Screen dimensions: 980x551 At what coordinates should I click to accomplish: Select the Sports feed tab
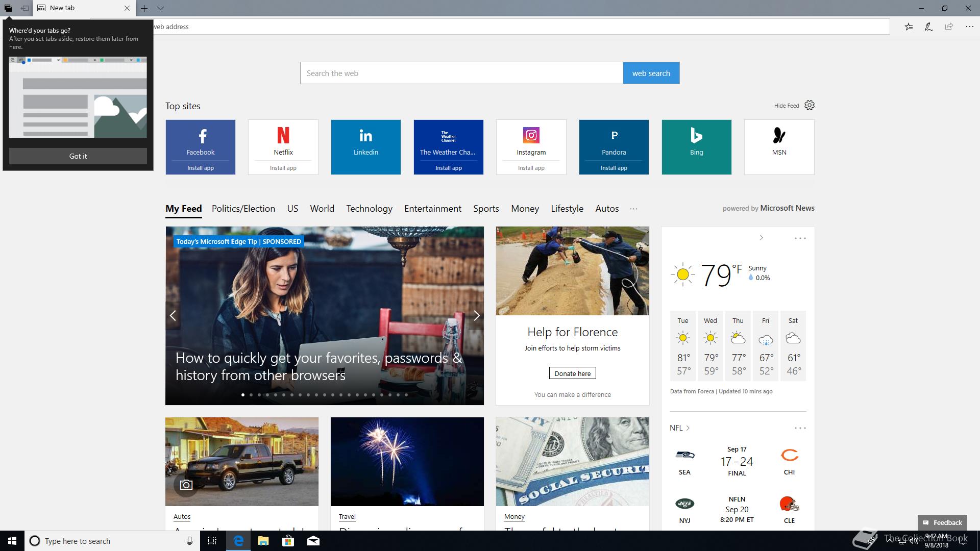(485, 209)
